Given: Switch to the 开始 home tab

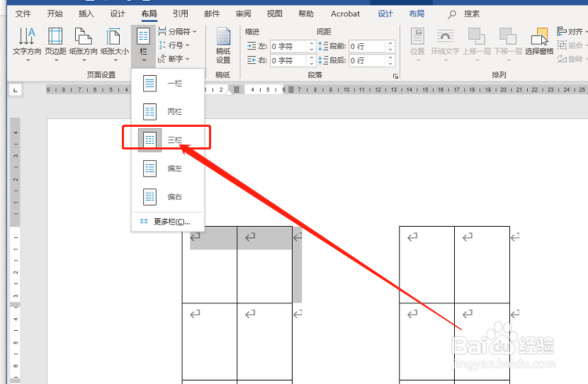Looking at the screenshot, I should tap(55, 14).
